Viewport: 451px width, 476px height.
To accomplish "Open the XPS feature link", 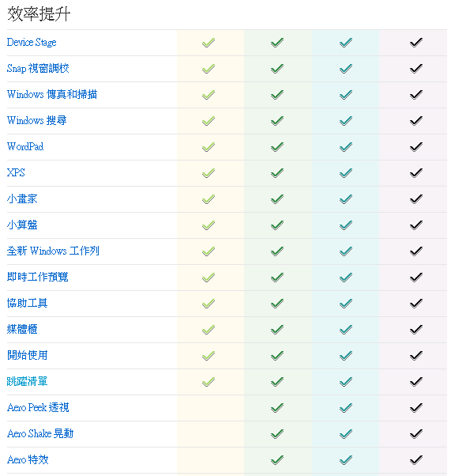I will pyautogui.click(x=16, y=172).
